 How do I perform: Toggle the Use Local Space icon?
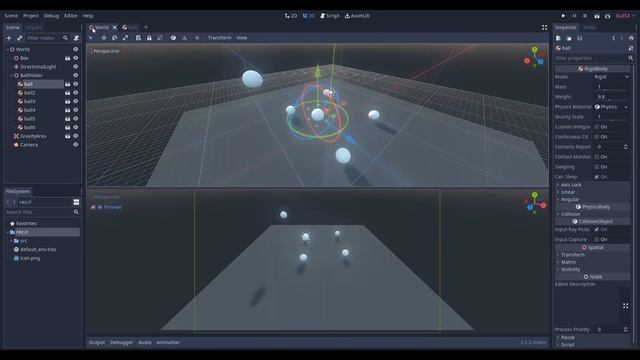tap(173, 38)
